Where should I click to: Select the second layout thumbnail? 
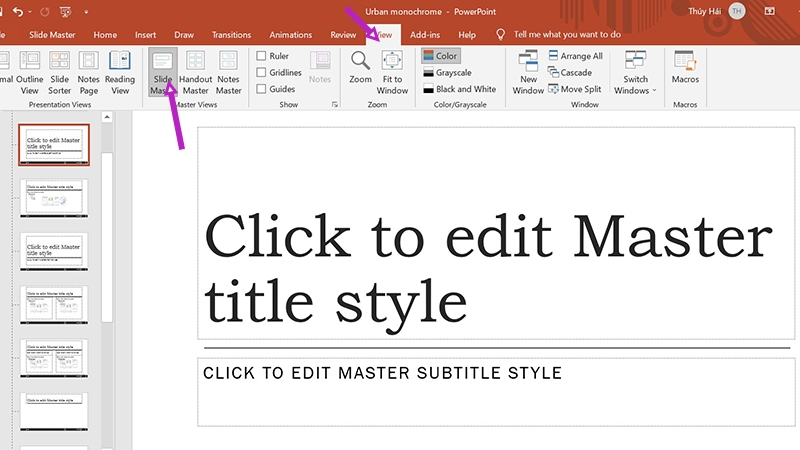tap(54, 198)
